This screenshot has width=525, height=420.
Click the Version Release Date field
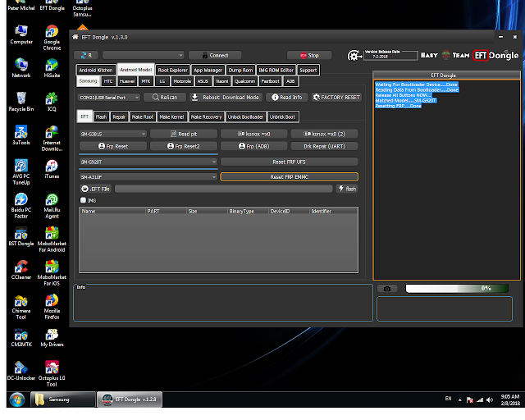pyautogui.click(x=391, y=56)
